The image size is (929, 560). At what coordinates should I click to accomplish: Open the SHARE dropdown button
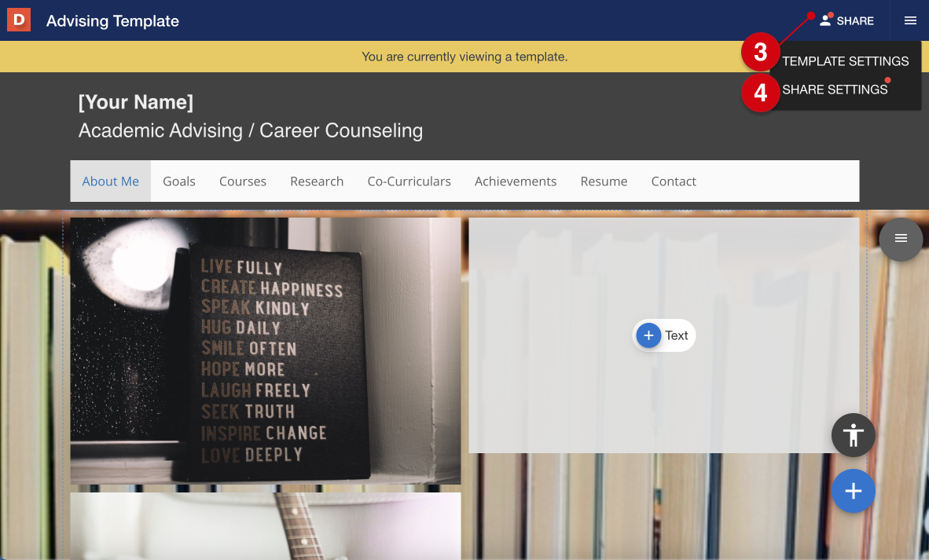tap(846, 20)
